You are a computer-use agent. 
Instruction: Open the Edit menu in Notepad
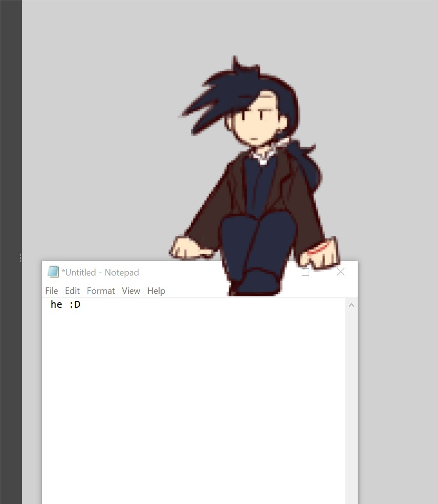tap(72, 291)
